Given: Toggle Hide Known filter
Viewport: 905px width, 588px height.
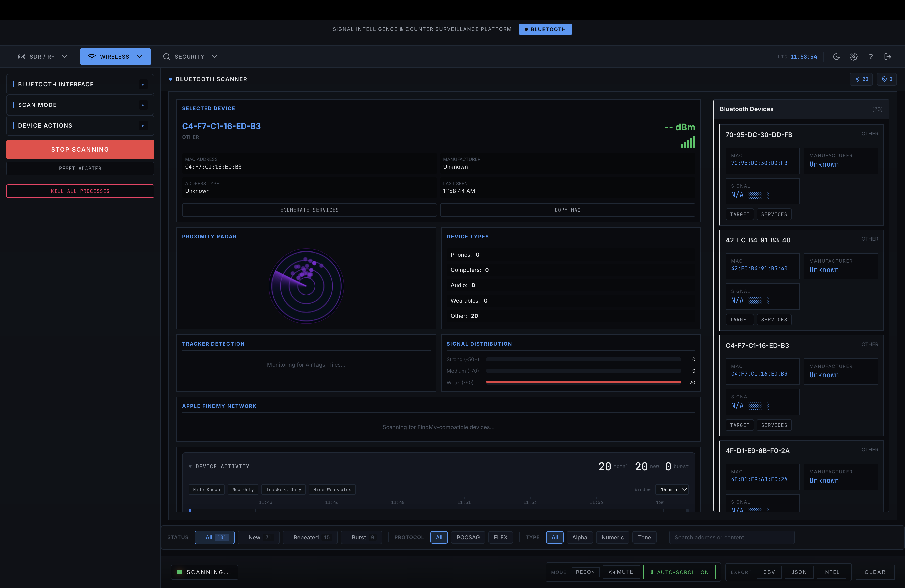Looking at the screenshot, I should click(x=206, y=489).
